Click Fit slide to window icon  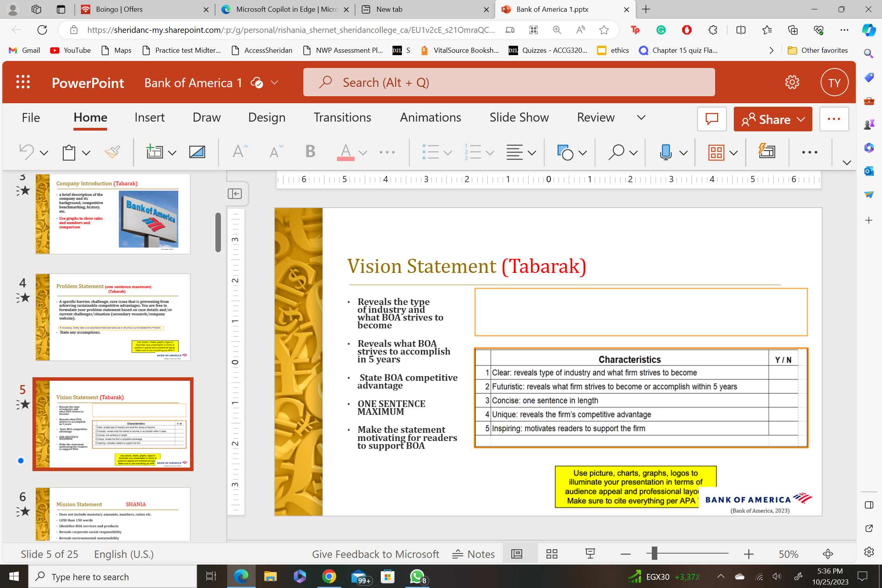point(828,554)
